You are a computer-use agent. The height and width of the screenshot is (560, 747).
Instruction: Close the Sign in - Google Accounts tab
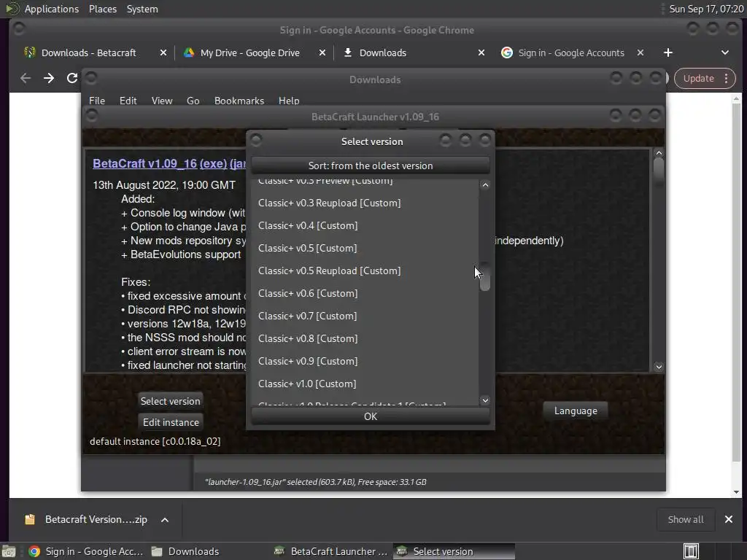click(640, 52)
